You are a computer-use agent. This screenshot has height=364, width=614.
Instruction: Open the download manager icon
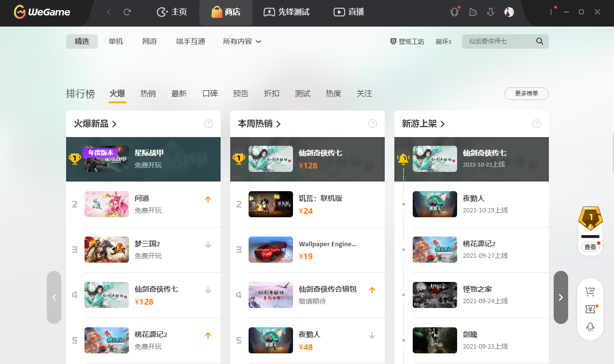[491, 12]
